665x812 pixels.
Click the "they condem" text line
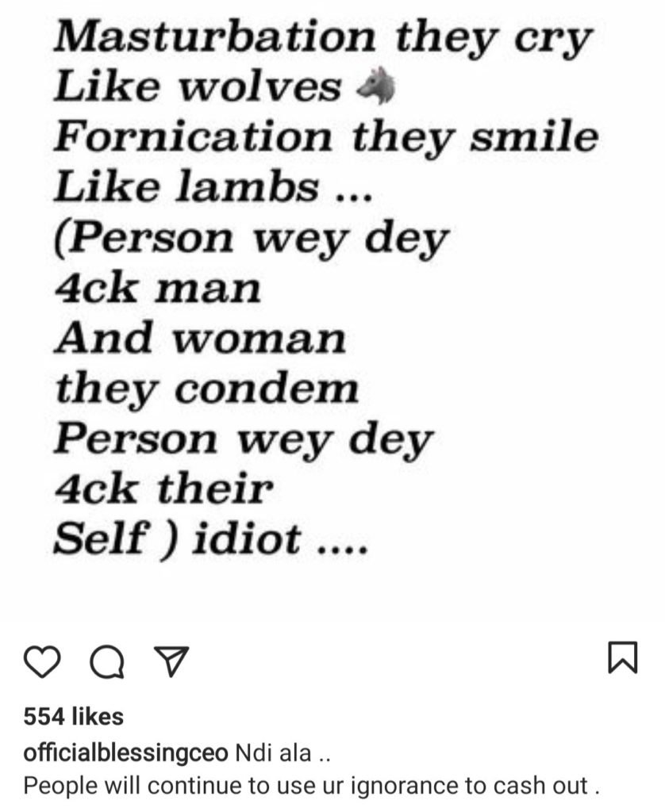click(207, 389)
